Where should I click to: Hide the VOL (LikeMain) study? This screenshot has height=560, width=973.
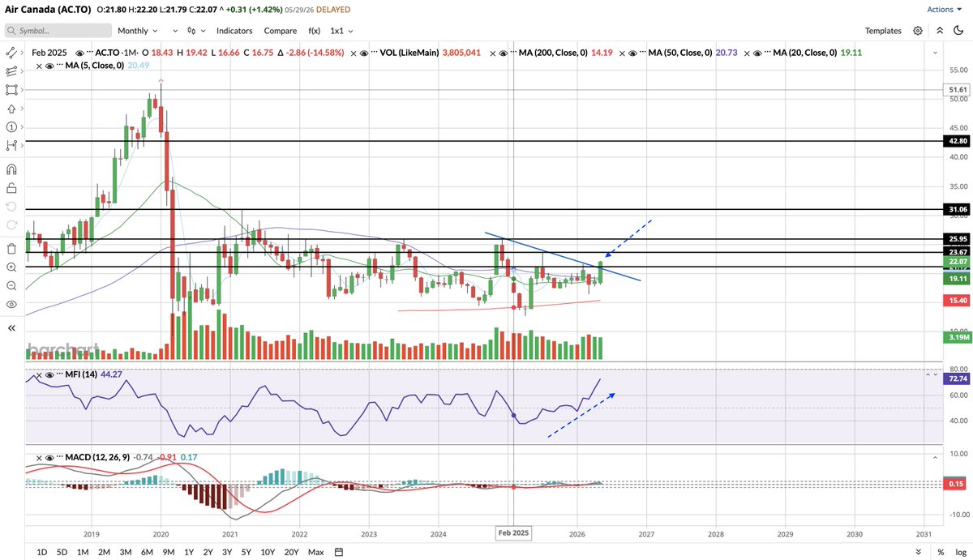coord(363,53)
